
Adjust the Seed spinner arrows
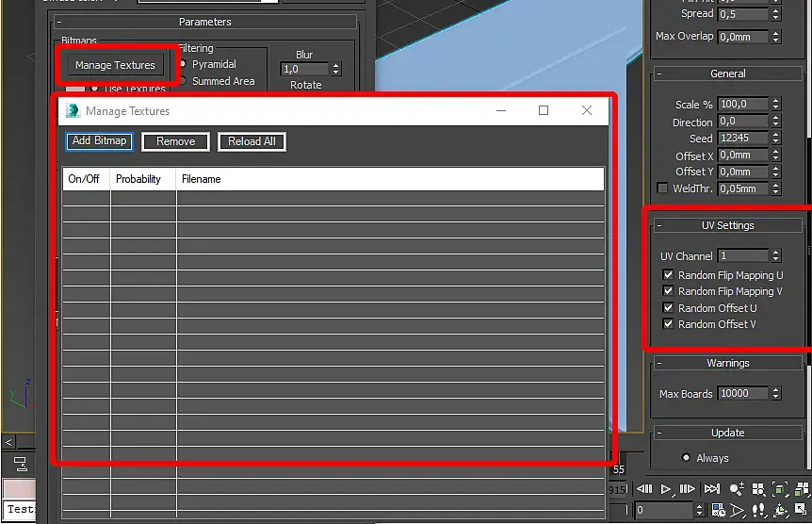coord(775,138)
